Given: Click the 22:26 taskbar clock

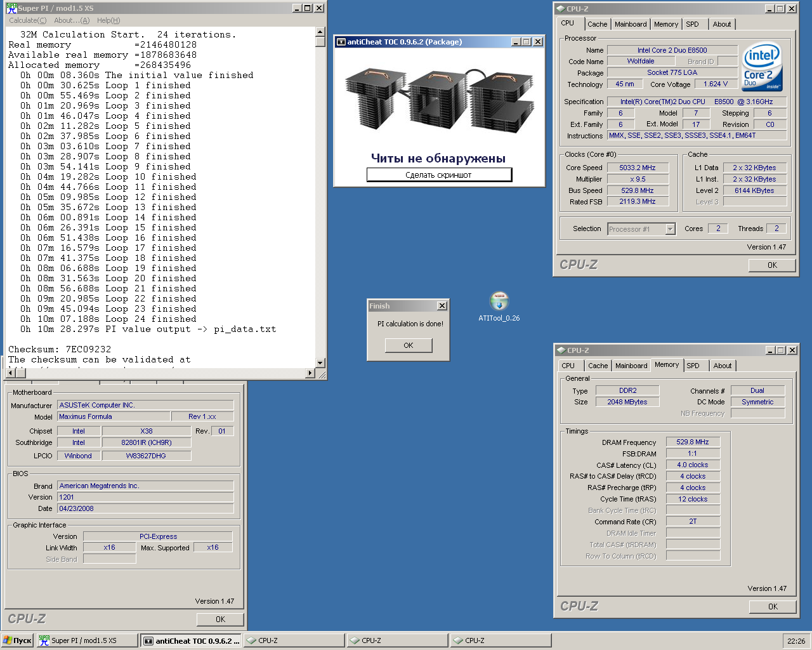Looking at the screenshot, I should coord(796,641).
